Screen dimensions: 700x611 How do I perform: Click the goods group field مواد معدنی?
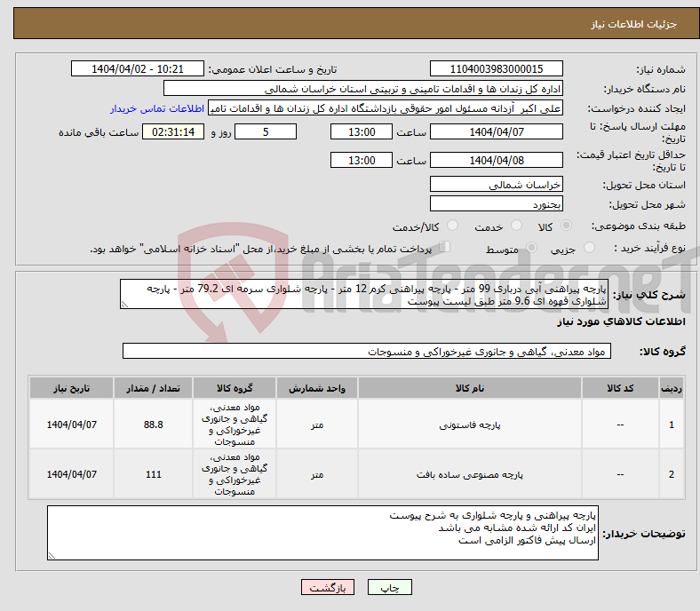[x=367, y=351]
